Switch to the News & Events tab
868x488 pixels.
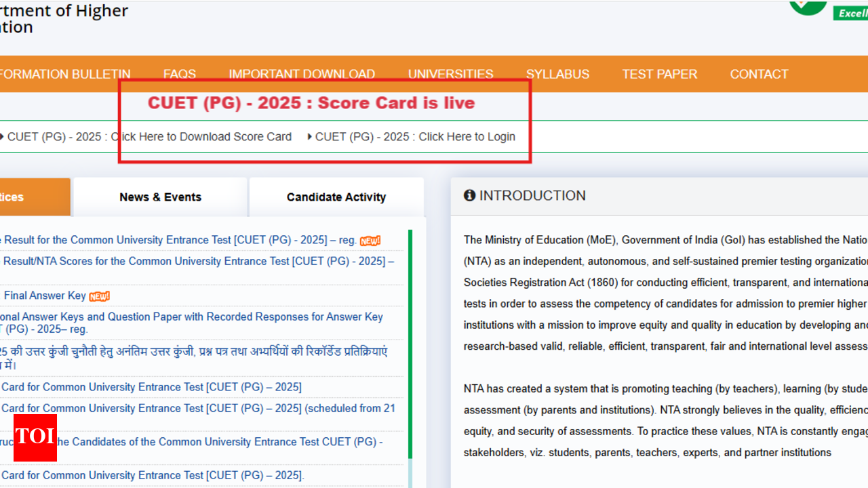(160, 197)
